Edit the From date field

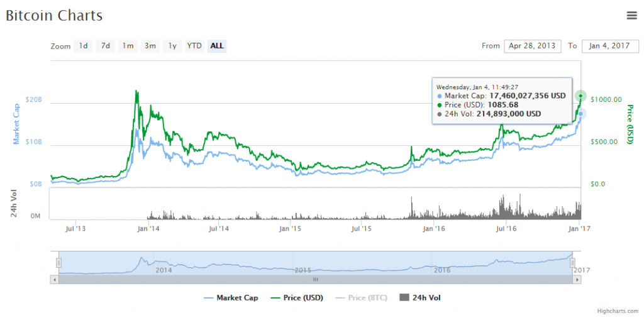pyautogui.click(x=532, y=46)
